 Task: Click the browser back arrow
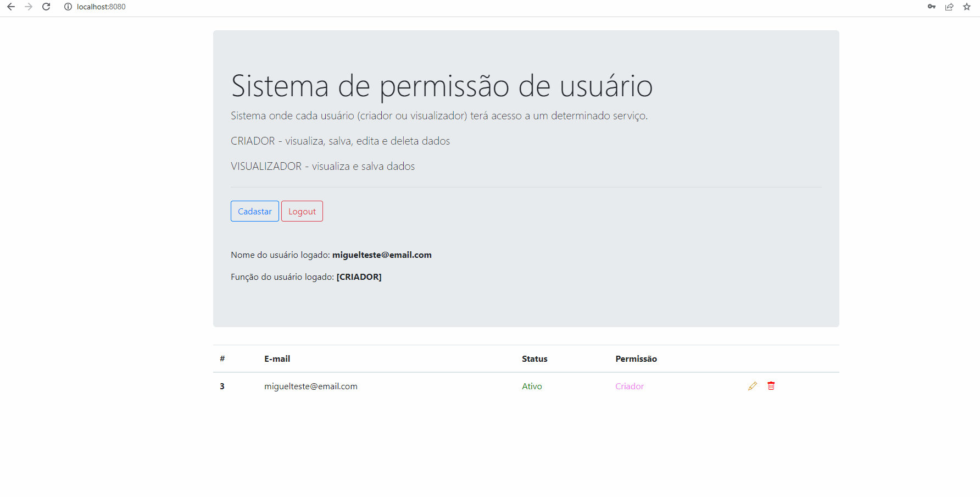point(11,7)
